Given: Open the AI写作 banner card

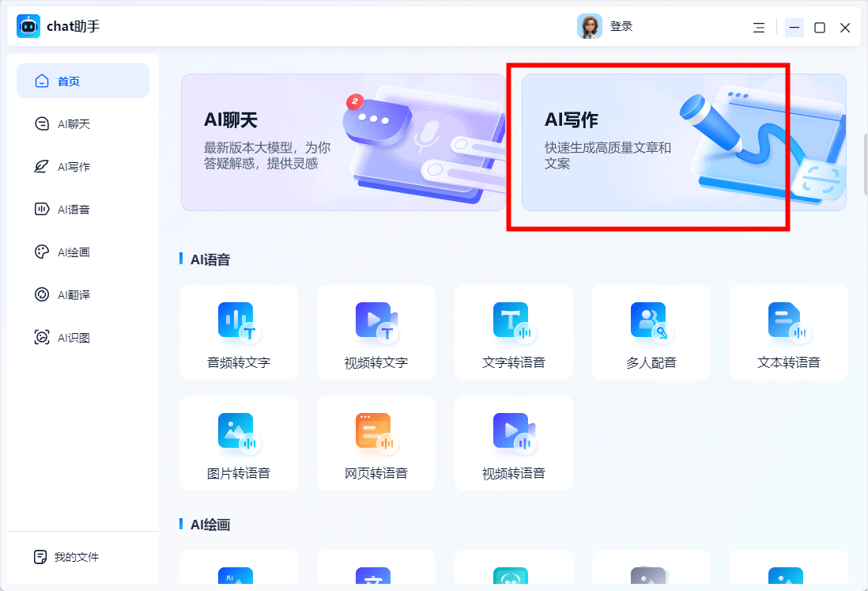Looking at the screenshot, I should pos(684,142).
